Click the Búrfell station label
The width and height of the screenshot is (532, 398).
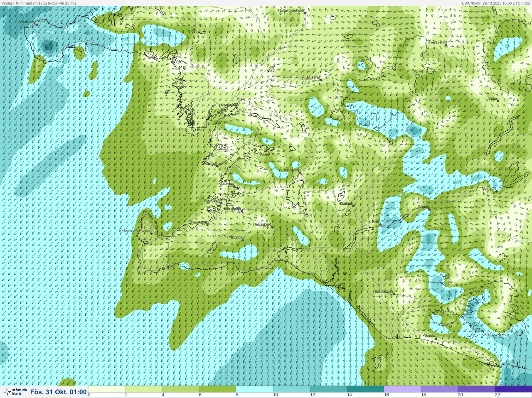(423, 206)
